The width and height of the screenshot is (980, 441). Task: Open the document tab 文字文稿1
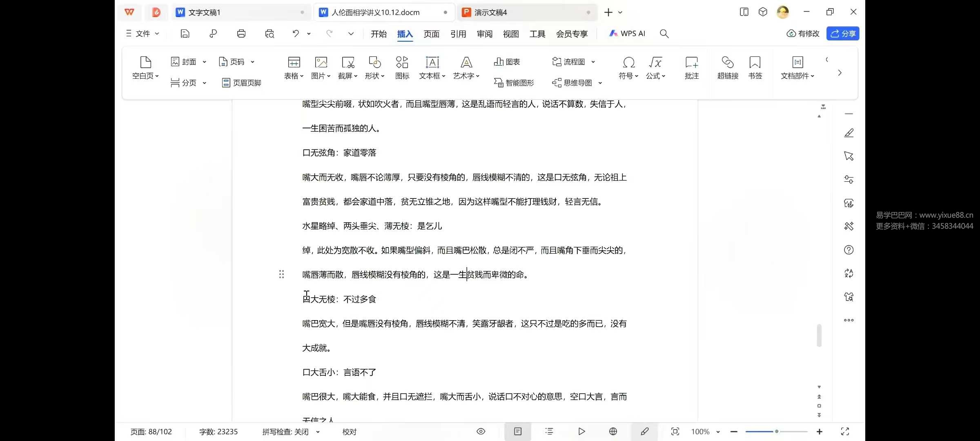[x=204, y=13]
